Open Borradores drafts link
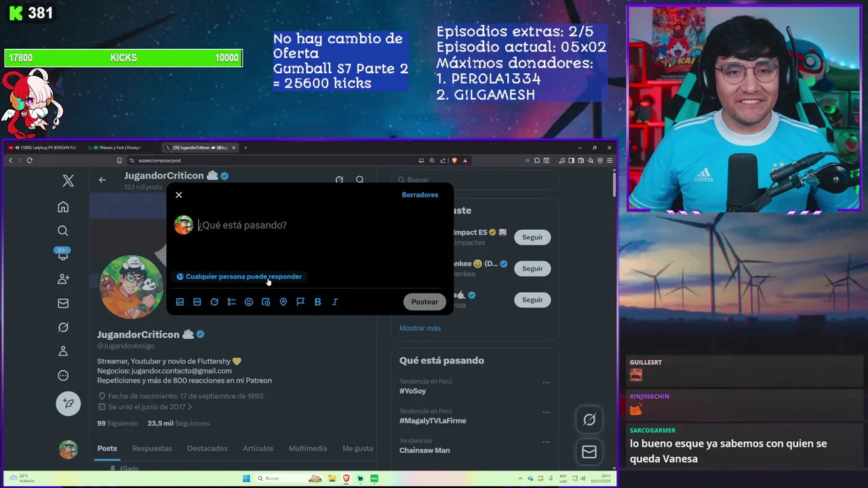The height and width of the screenshot is (488, 868). (x=420, y=195)
